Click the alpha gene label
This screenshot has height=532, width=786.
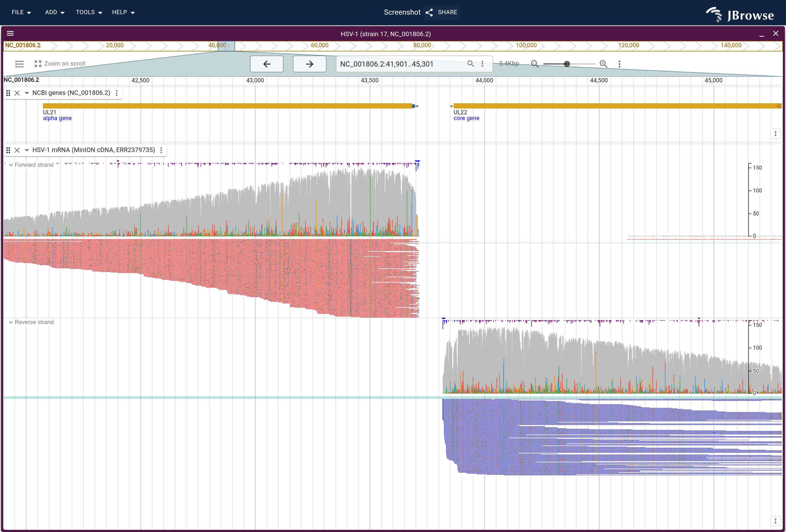(57, 118)
